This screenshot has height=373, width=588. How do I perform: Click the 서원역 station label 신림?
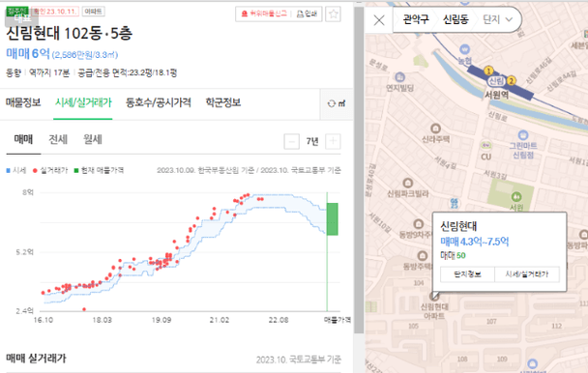pyautogui.click(x=496, y=81)
